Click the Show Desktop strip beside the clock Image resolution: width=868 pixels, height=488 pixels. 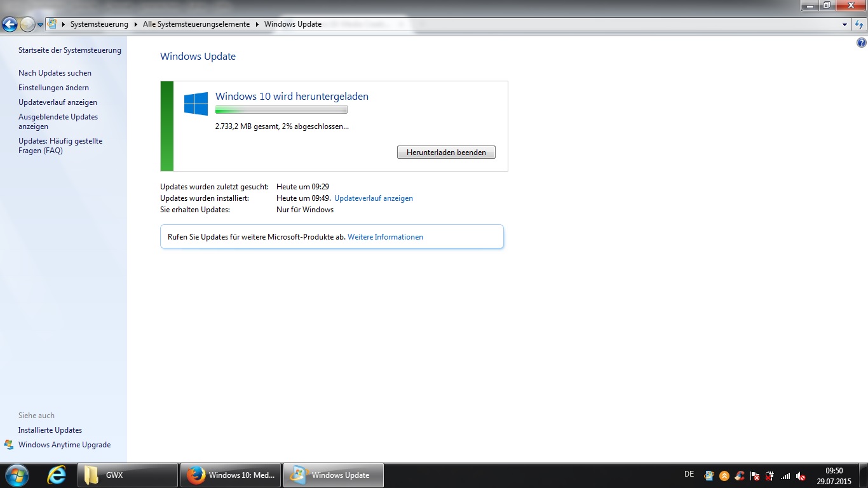point(863,475)
